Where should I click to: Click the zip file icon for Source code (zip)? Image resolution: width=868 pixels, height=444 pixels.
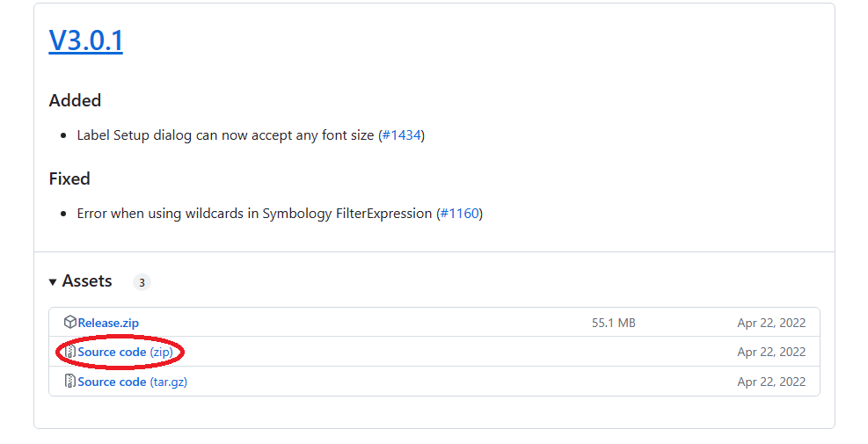point(70,352)
